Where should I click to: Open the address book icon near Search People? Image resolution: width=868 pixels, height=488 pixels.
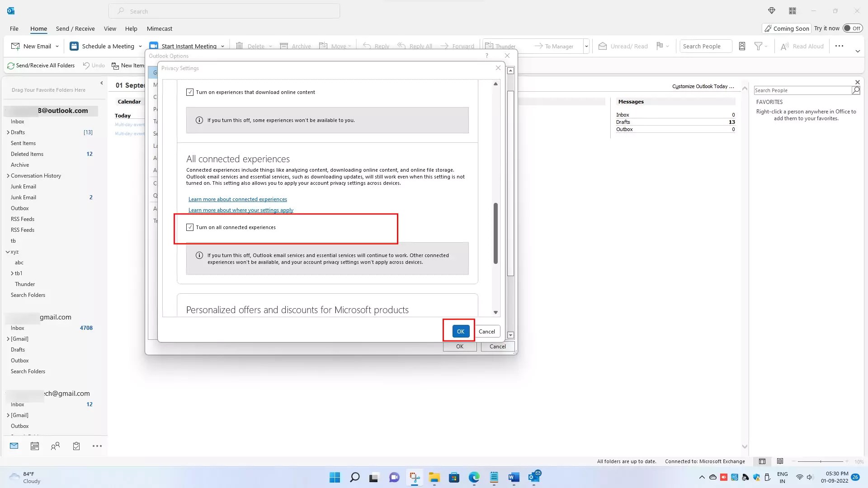tap(742, 46)
